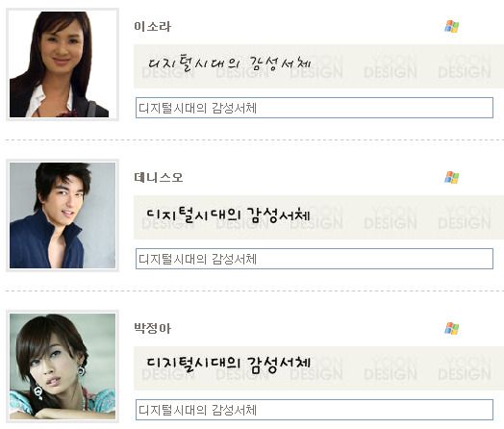504x429 pixels.
Task: Click the Windows icon beside 박정아
Action: click(452, 328)
